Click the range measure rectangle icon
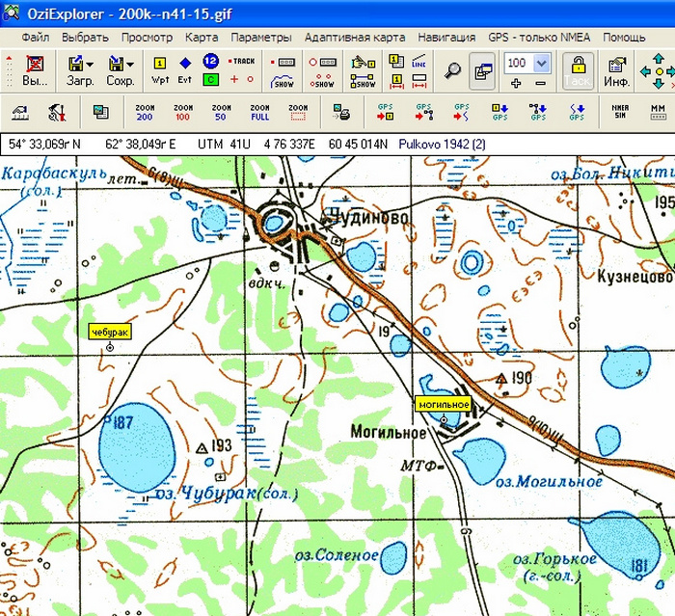 [418, 81]
